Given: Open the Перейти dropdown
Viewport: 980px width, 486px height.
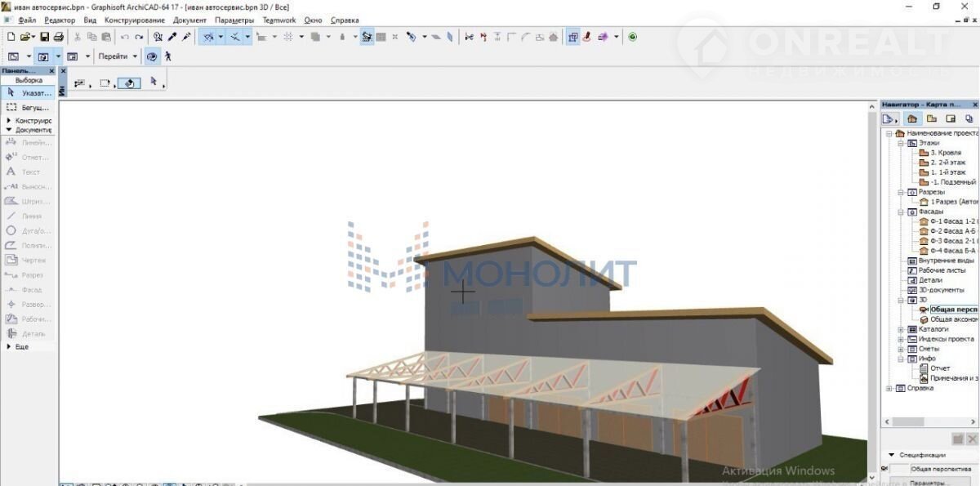Looking at the screenshot, I should [x=118, y=56].
